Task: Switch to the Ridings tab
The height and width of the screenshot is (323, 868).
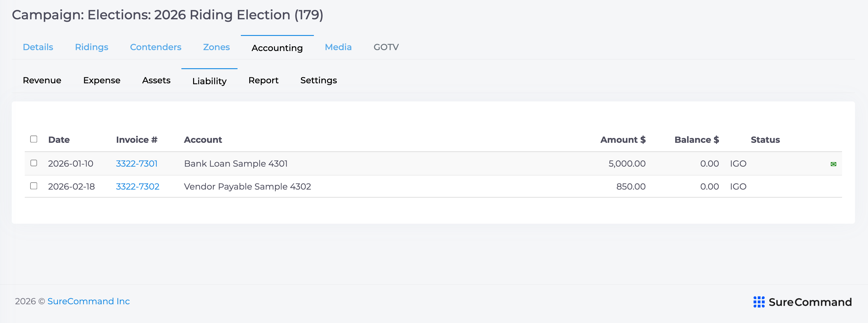Action: (x=92, y=47)
